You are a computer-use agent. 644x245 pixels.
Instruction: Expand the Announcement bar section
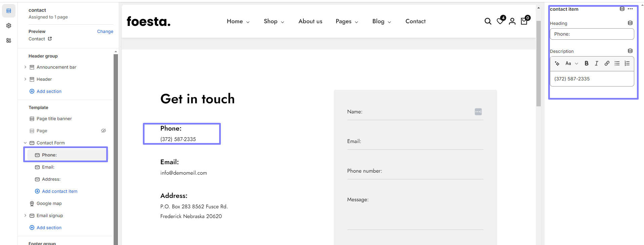pyautogui.click(x=25, y=67)
